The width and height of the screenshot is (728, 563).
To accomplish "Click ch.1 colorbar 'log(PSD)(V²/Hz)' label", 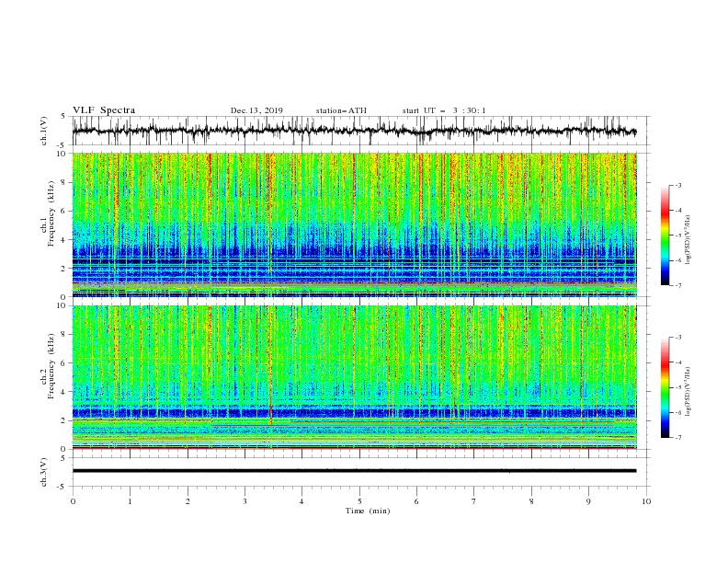I will tap(688, 240).
